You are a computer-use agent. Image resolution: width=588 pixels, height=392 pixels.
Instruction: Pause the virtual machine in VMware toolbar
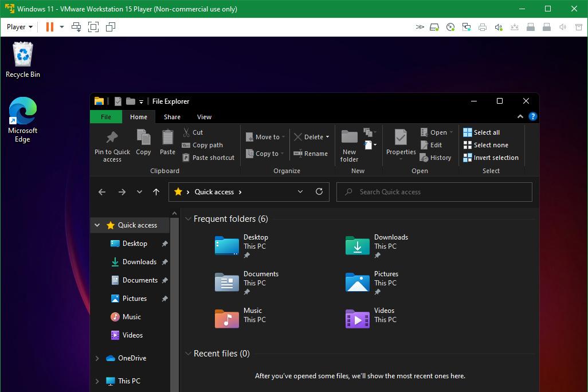pyautogui.click(x=49, y=27)
